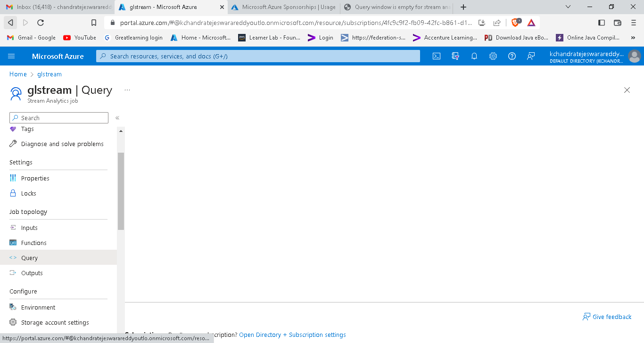Close the glstream browser tab
The height and width of the screenshot is (343, 644).
[x=222, y=7]
